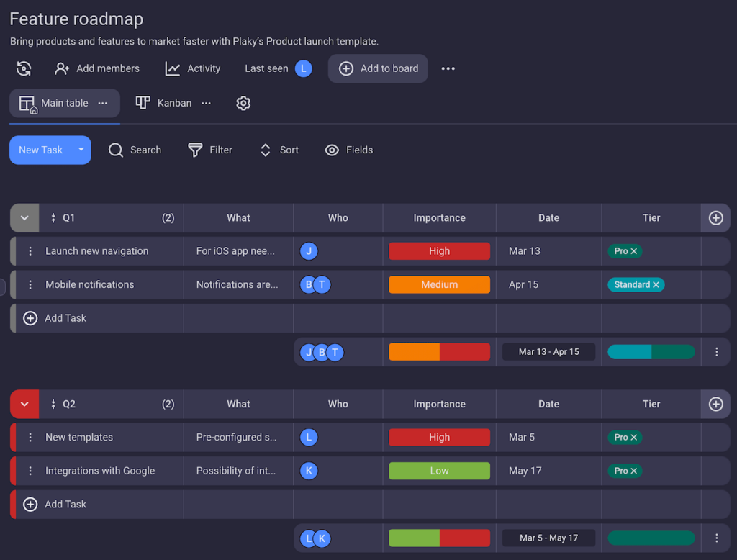Image resolution: width=737 pixels, height=560 pixels.
Task: Click the Sort icon
Action: click(x=266, y=150)
